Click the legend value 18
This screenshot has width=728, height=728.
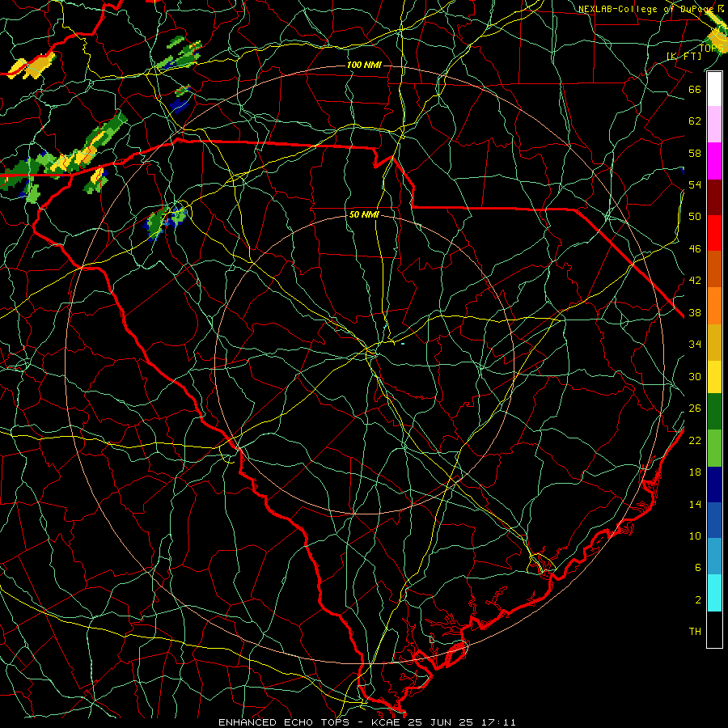(695, 472)
